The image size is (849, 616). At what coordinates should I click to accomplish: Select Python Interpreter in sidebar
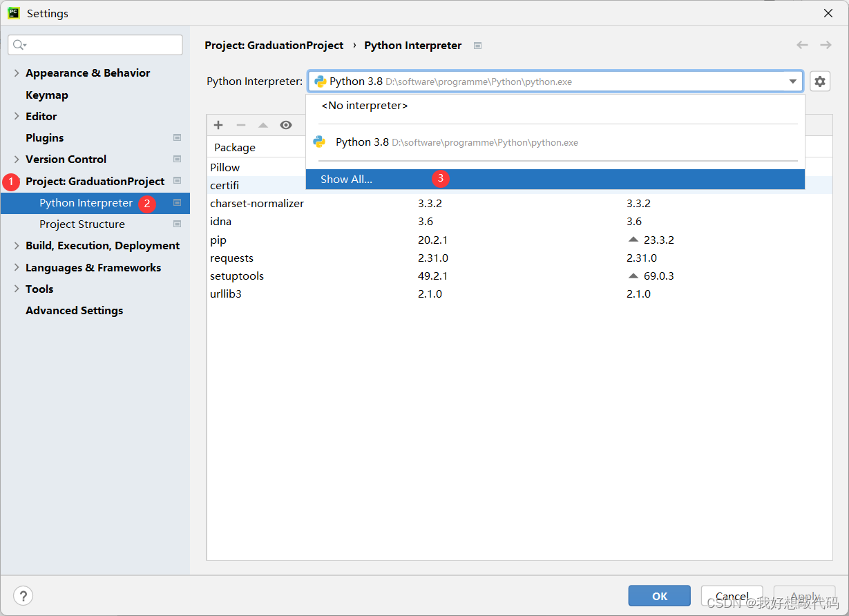[95, 203]
